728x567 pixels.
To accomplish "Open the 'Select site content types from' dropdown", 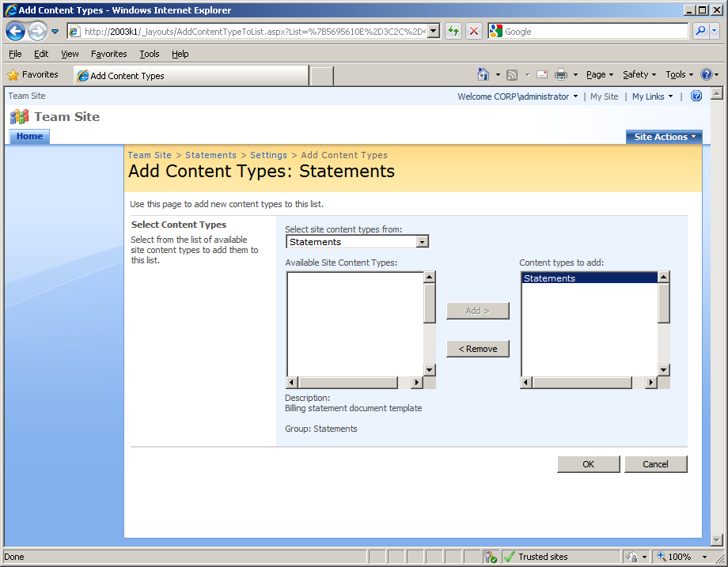I will (x=423, y=242).
